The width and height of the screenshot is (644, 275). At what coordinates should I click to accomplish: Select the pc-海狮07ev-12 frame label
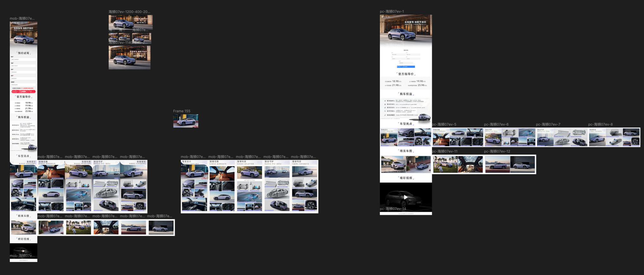click(497, 151)
